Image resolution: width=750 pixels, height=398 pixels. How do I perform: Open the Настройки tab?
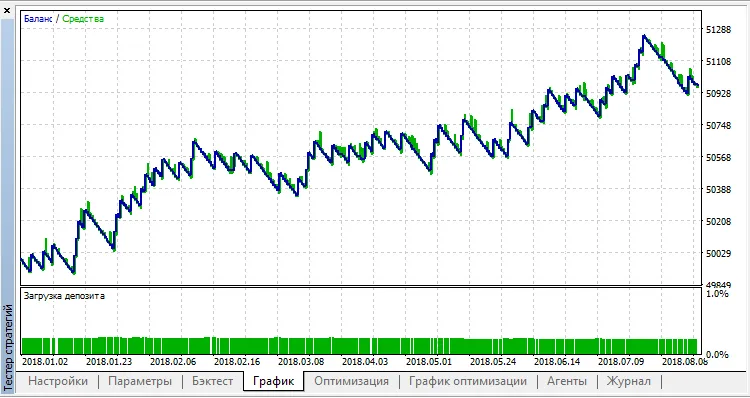pyautogui.click(x=58, y=381)
